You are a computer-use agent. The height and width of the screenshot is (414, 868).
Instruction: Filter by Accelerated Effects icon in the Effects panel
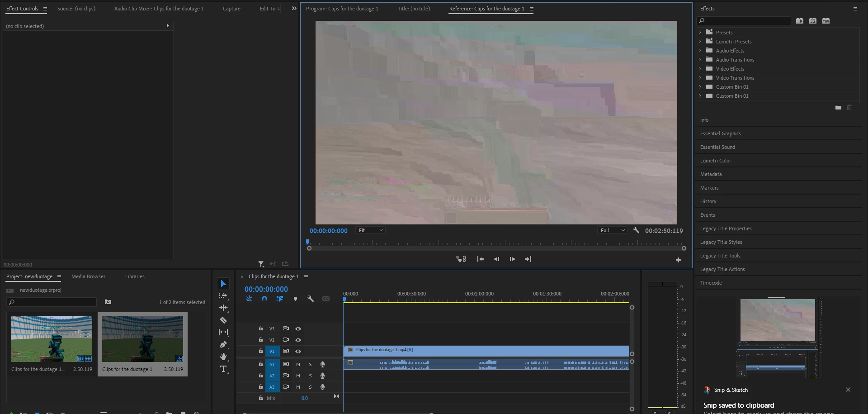click(800, 21)
